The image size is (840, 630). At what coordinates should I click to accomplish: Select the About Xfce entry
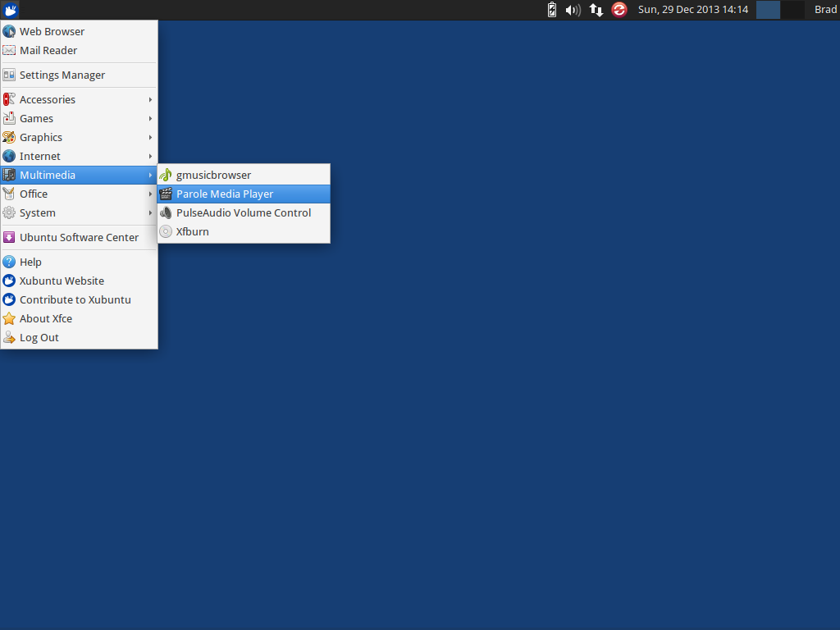point(80,319)
